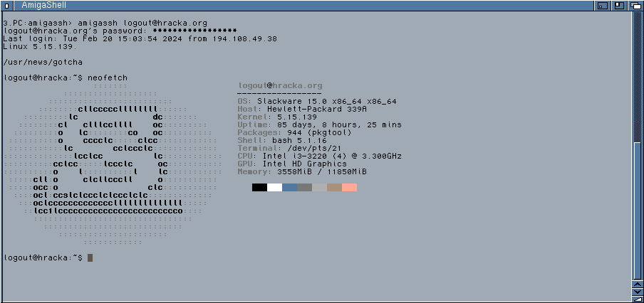Click the neofetch command text
644x303 pixels.
coord(108,77)
